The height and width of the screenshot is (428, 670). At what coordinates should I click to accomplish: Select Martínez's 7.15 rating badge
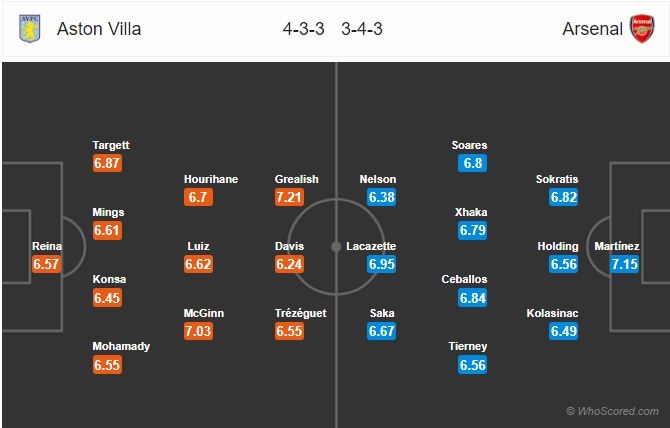coord(624,264)
